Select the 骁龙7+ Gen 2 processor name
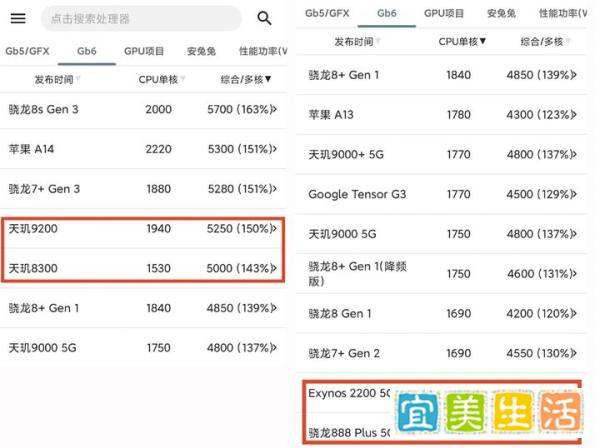Image resolution: width=600 pixels, height=448 pixels. [x=344, y=353]
